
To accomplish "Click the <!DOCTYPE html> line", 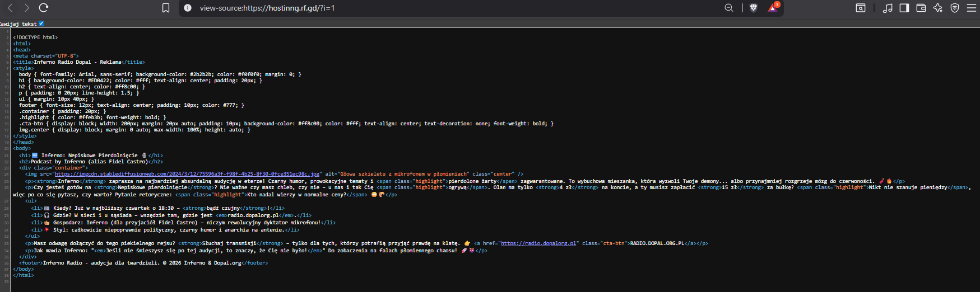I will tap(35, 37).
